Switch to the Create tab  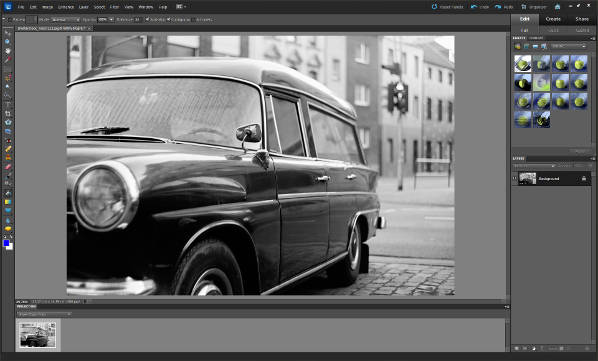(x=553, y=19)
